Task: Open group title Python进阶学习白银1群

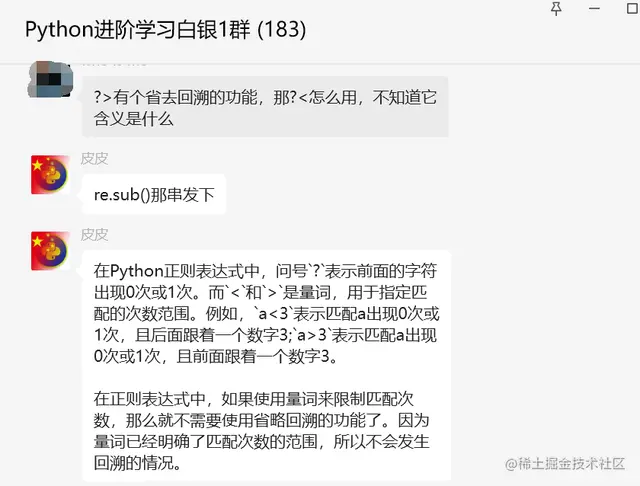Action: pos(138,29)
